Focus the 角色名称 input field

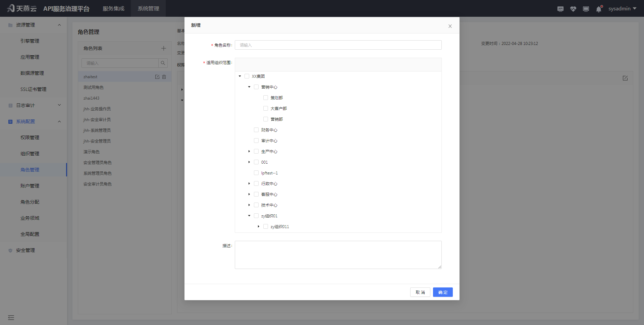[338, 45]
